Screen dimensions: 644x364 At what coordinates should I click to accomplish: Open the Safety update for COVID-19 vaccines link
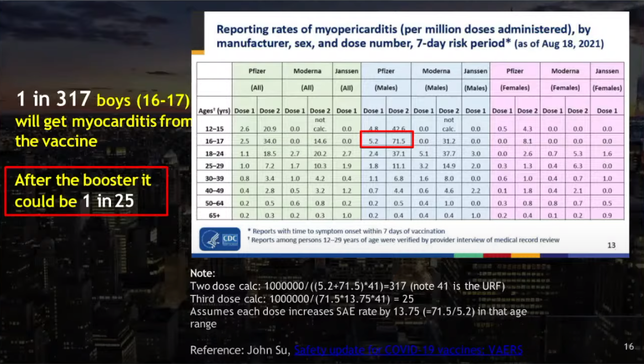click(x=408, y=350)
